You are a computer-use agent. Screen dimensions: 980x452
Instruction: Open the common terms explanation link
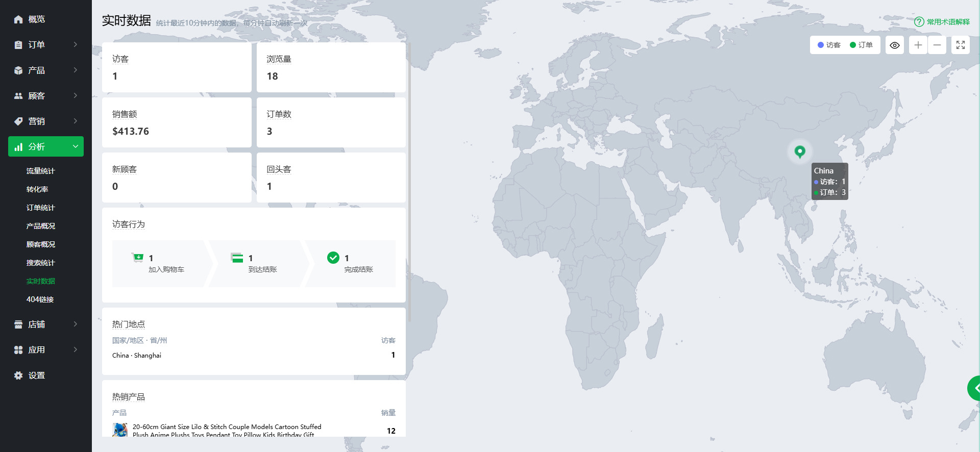click(948, 22)
